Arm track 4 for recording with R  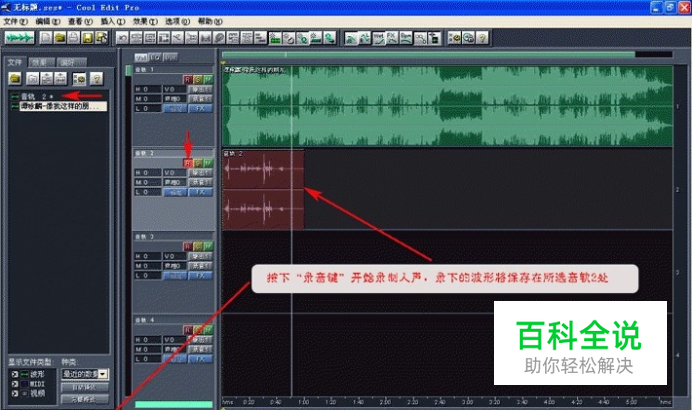coord(188,330)
